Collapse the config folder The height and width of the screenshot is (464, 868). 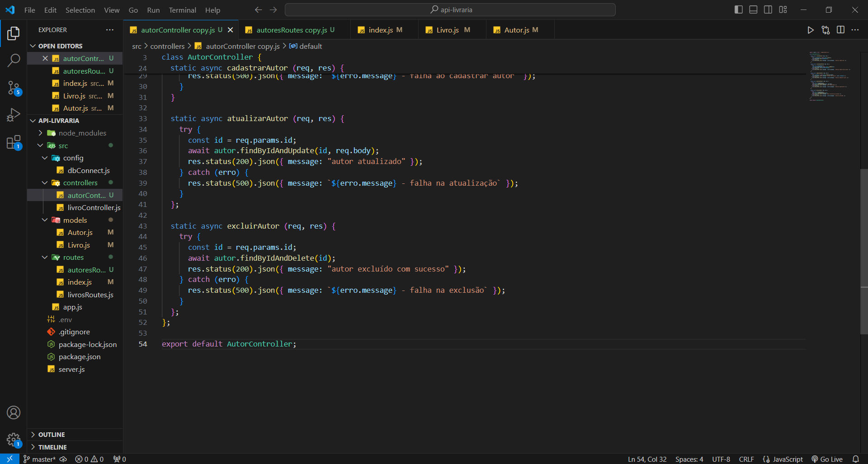(x=75, y=158)
